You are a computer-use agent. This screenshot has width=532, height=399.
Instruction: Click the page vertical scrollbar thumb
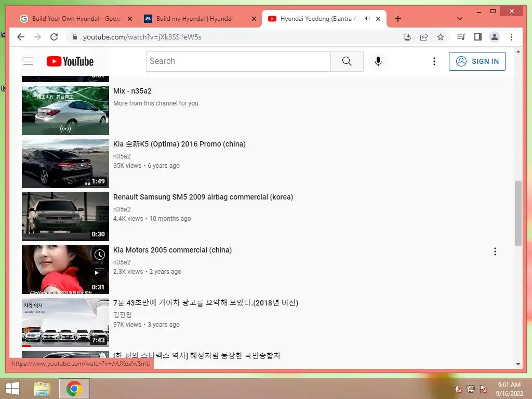518,213
